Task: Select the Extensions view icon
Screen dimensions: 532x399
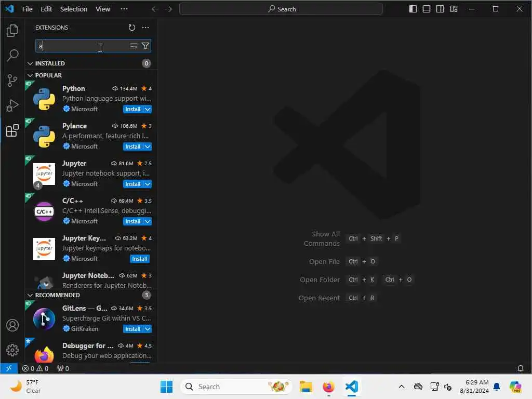Action: pos(12,130)
